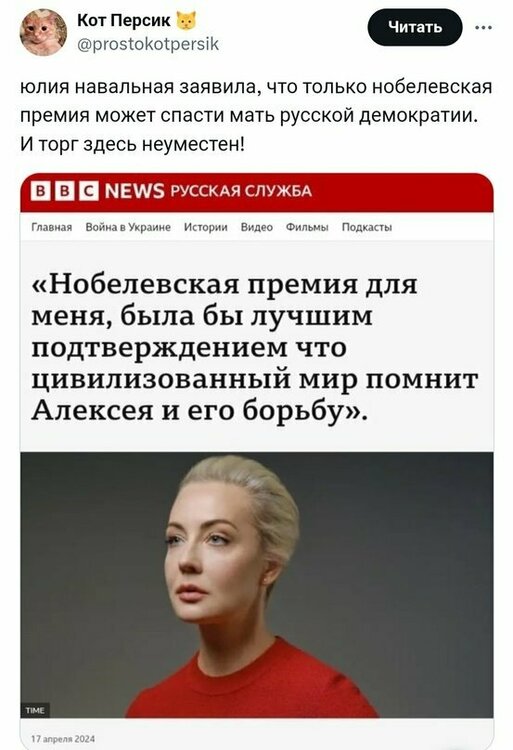Click the red BBC header banner
The height and width of the screenshot is (750, 513).
tap(257, 192)
